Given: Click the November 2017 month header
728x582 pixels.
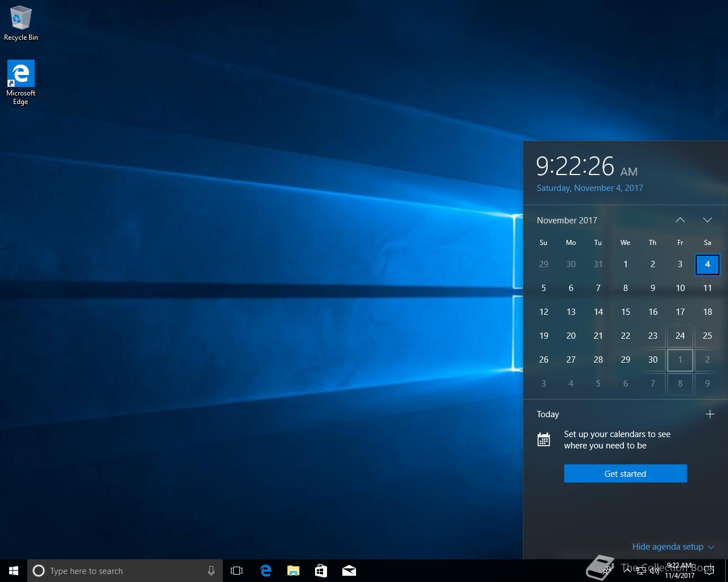Looking at the screenshot, I should pyautogui.click(x=567, y=221).
